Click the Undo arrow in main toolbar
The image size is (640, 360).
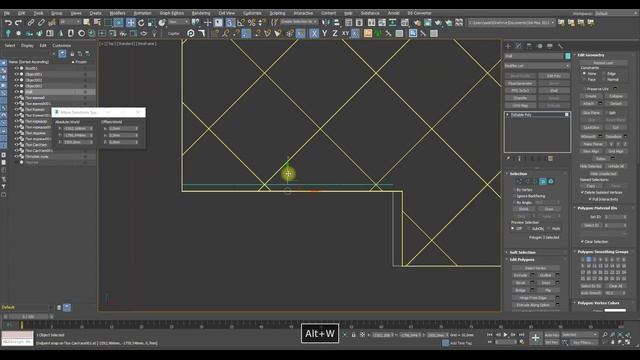[x=8, y=22]
